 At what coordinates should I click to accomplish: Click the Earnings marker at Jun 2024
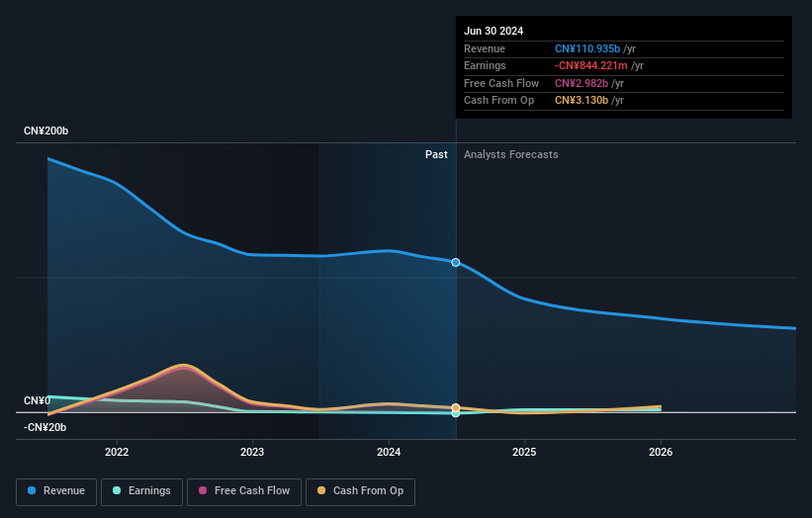(x=456, y=413)
